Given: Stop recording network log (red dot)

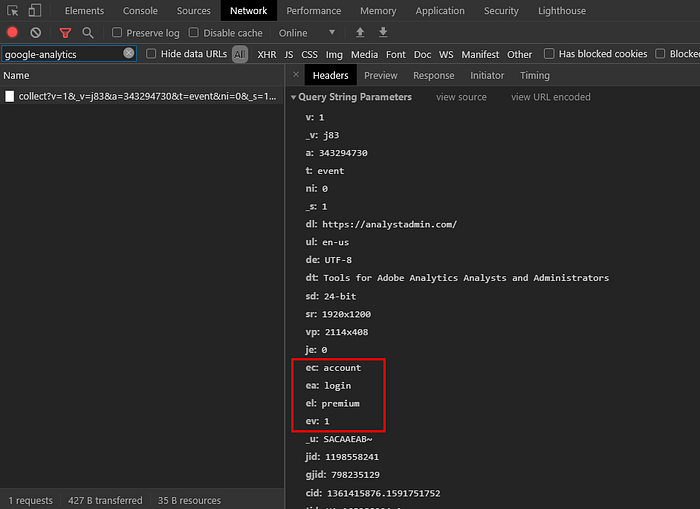Looking at the screenshot, I should [12, 33].
